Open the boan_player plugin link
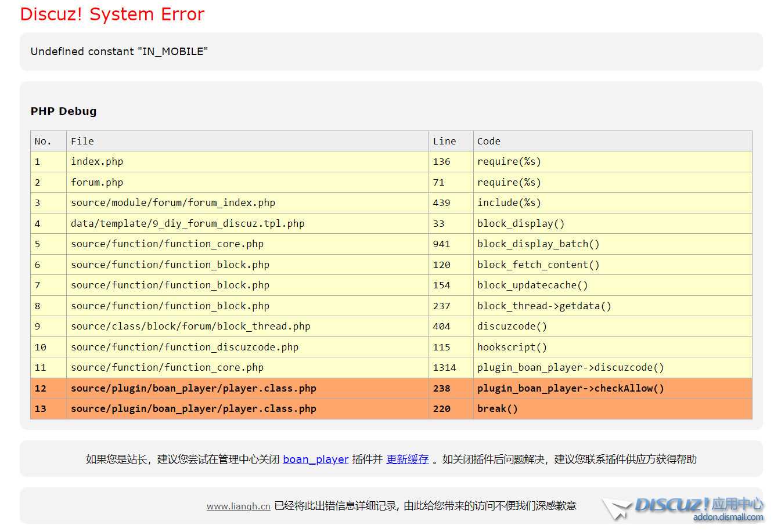This screenshot has width=774, height=532. click(x=315, y=459)
